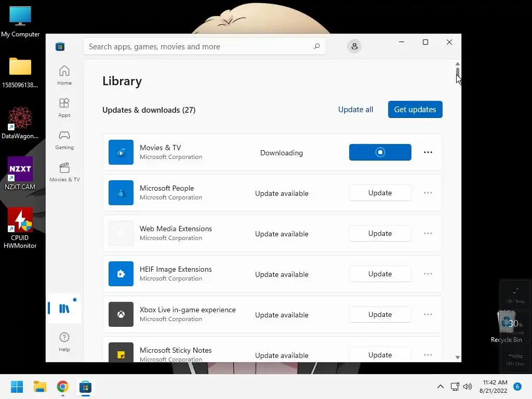Click the Microsoft People app icon
The width and height of the screenshot is (532, 399).
121,193
